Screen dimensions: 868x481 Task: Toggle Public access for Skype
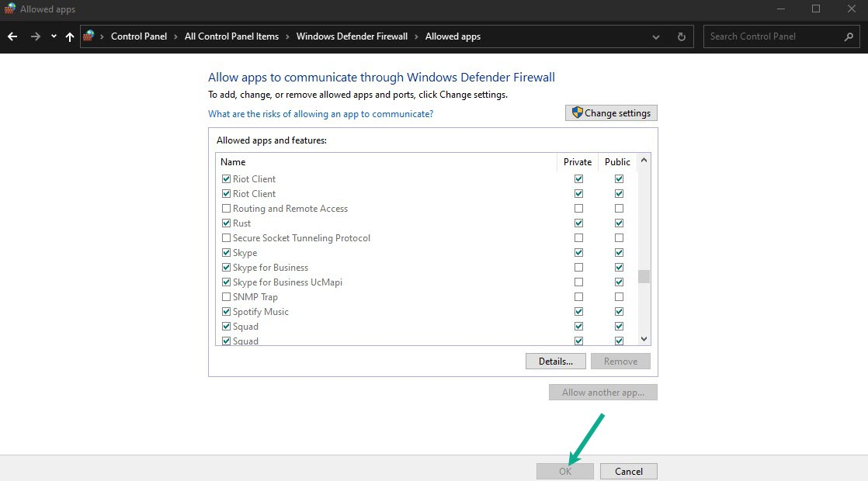click(619, 253)
